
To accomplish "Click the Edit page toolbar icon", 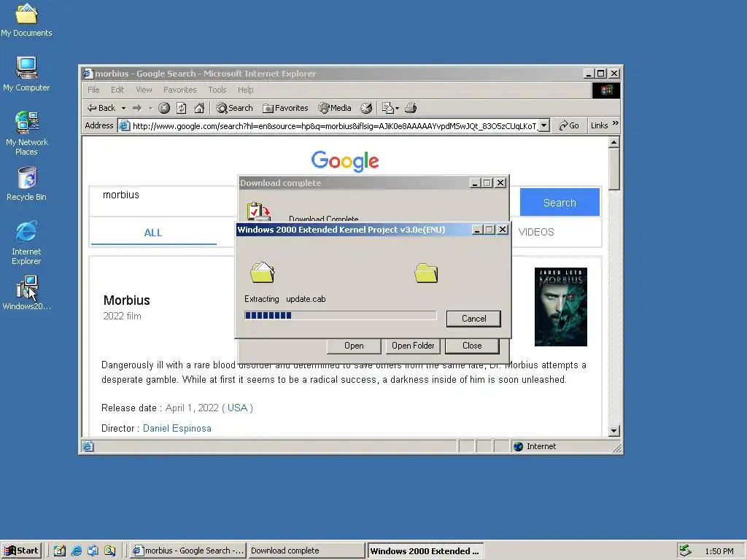I will coord(388,108).
